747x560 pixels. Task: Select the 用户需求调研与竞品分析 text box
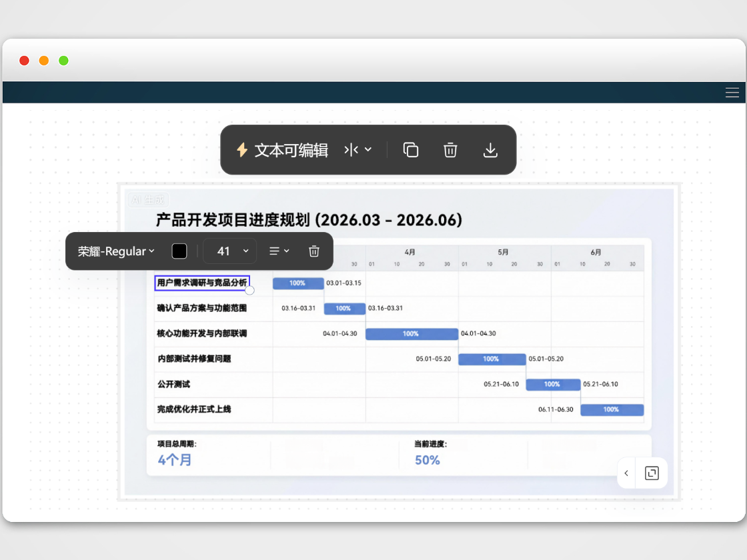point(200,283)
